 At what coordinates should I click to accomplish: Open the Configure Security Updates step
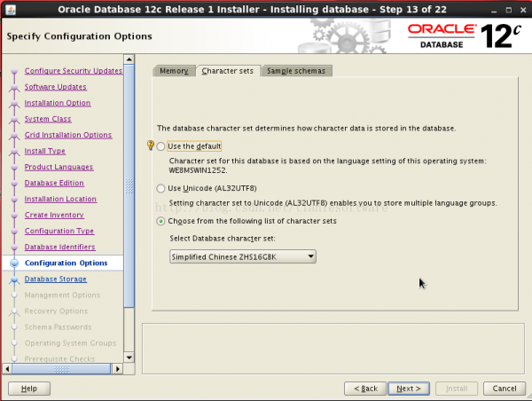[74, 71]
